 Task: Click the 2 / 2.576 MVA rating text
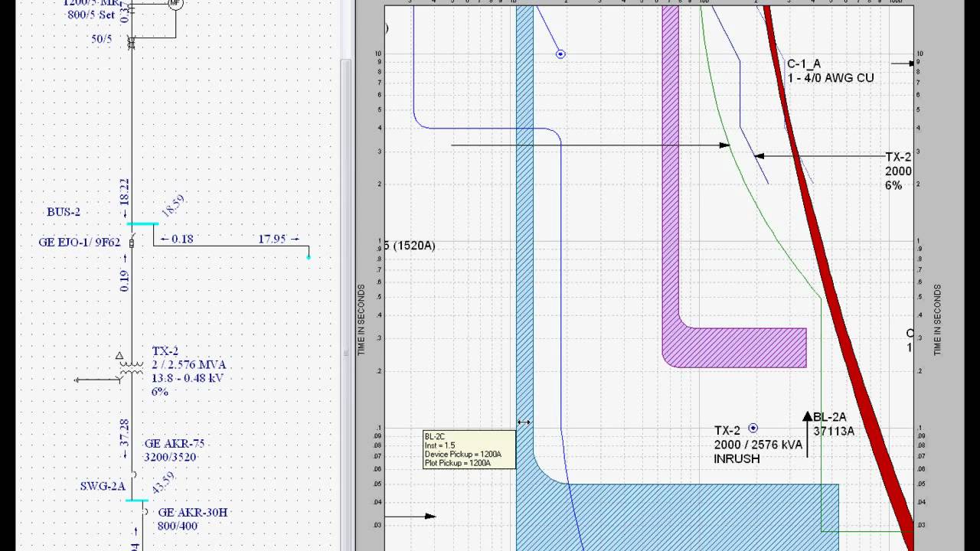[188, 364]
